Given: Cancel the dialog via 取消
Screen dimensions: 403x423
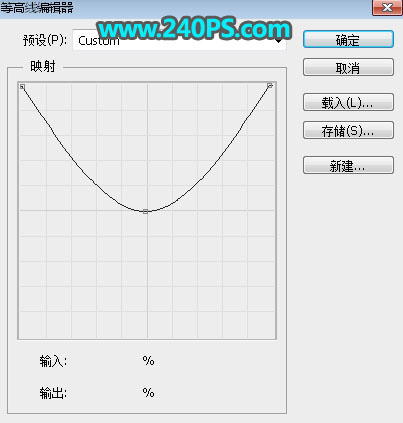Looking at the screenshot, I should (x=348, y=68).
